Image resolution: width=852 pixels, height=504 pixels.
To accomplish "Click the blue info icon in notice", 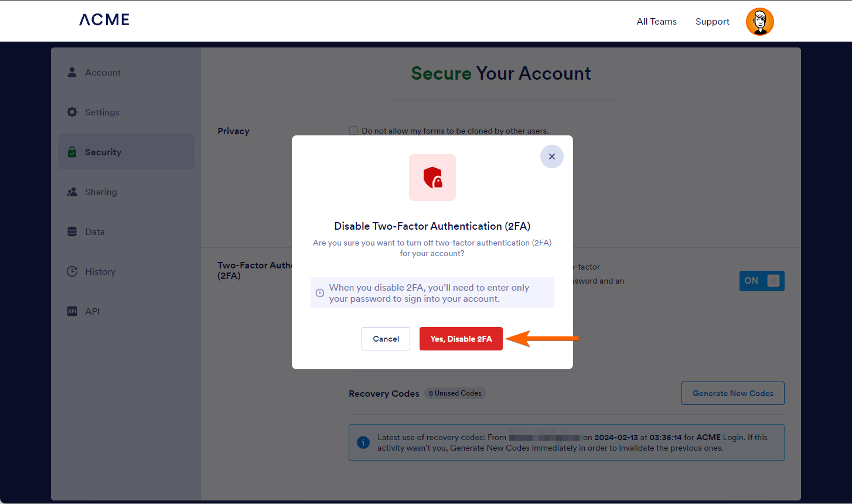I will pos(363,442).
